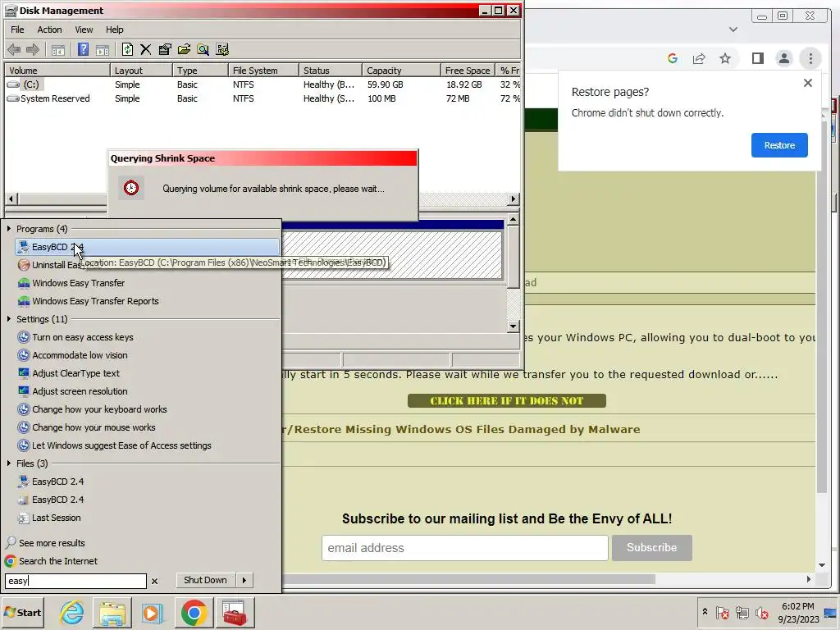Click Restore button in Chrome popup
This screenshot has width=840, height=630.
(x=779, y=145)
